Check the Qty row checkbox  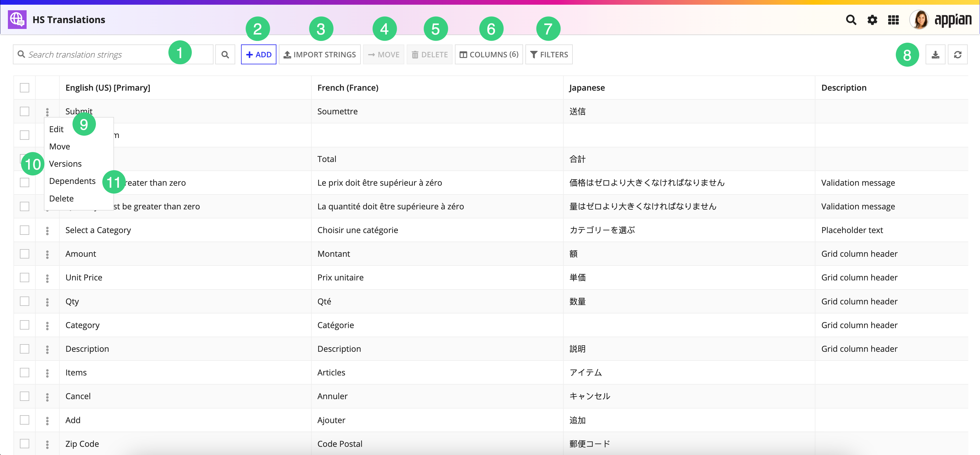[25, 301]
